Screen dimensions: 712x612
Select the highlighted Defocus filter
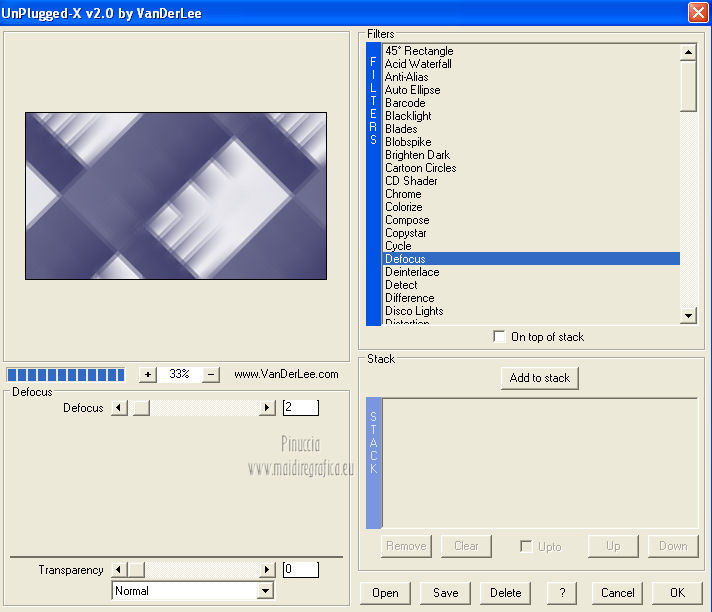[531, 259]
